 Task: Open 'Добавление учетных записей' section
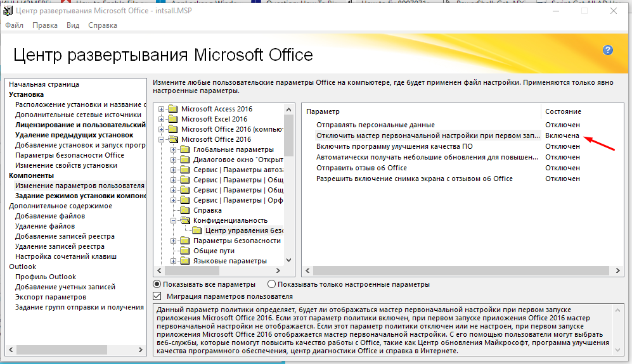[x=65, y=287]
